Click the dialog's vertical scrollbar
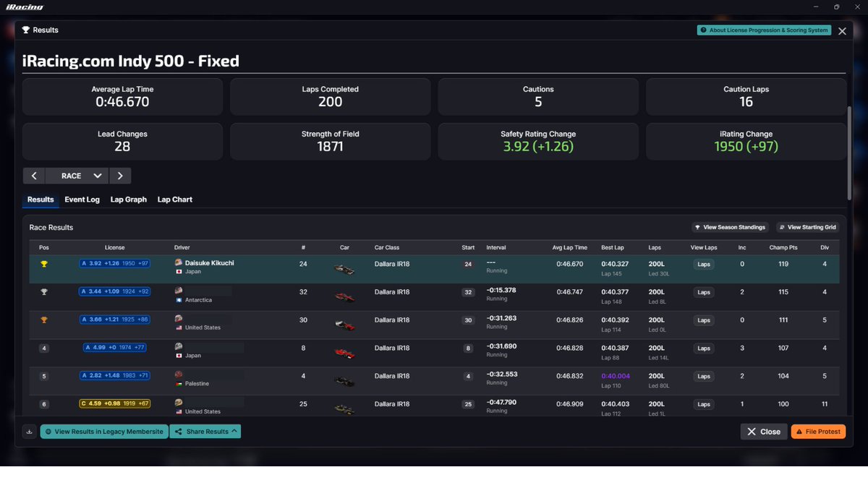 850,153
